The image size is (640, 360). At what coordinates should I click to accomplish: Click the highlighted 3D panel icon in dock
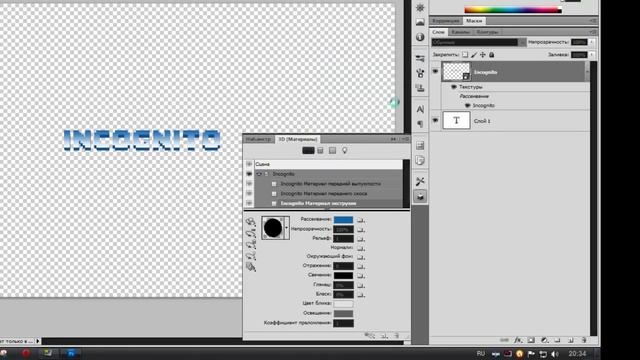(x=420, y=196)
